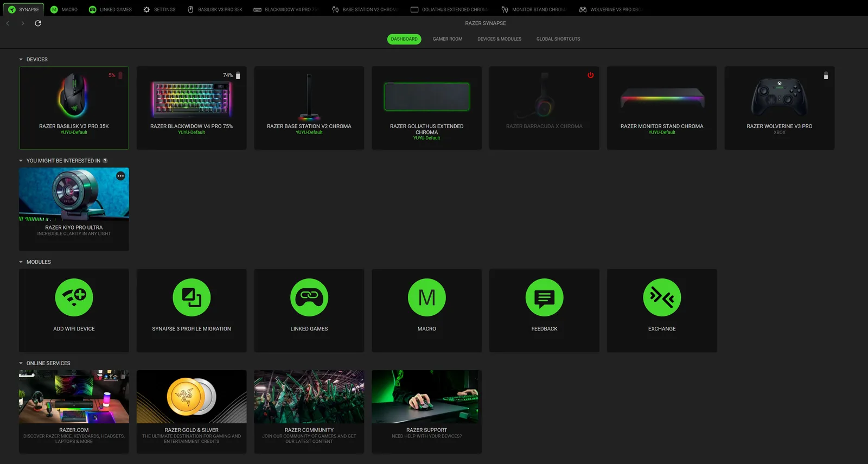Open the Exchange module icon
Screen dimensions: 868x464
(662, 297)
